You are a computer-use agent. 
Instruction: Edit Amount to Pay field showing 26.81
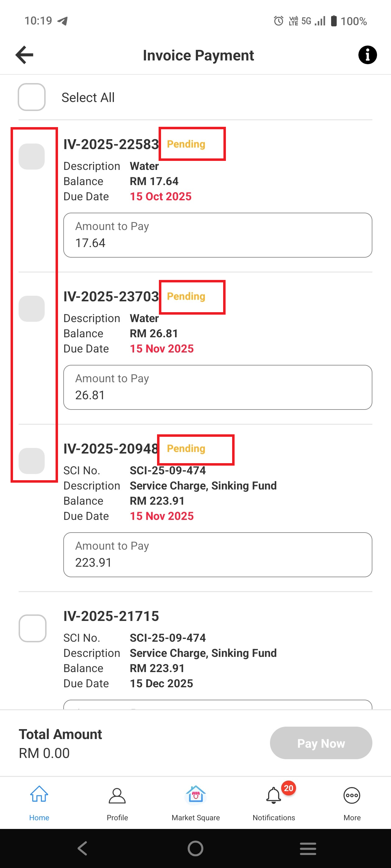click(218, 387)
